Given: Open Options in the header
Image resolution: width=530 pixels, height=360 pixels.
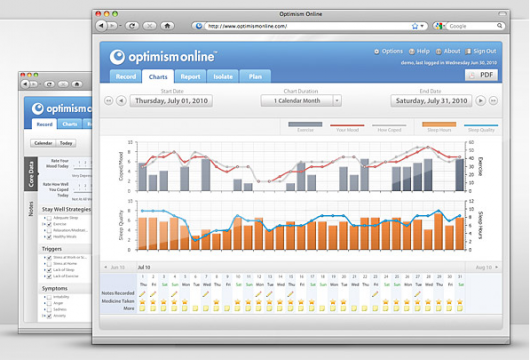Looking at the screenshot, I should click(x=388, y=51).
